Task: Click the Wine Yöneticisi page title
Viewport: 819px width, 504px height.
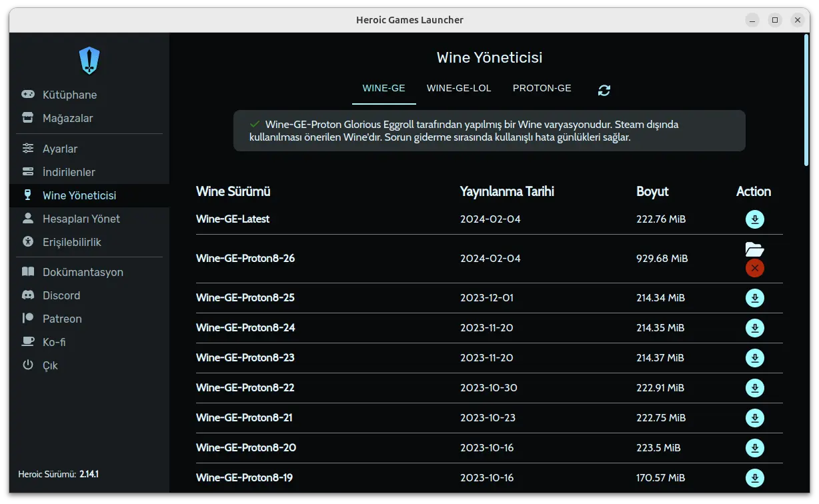Action: pyautogui.click(x=490, y=57)
